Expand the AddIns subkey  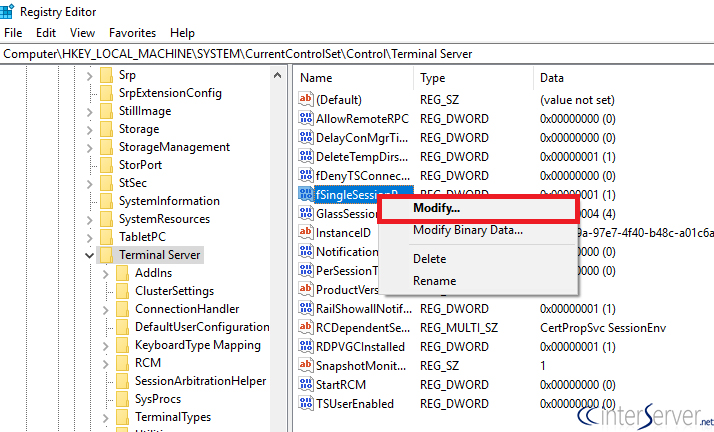(x=106, y=274)
